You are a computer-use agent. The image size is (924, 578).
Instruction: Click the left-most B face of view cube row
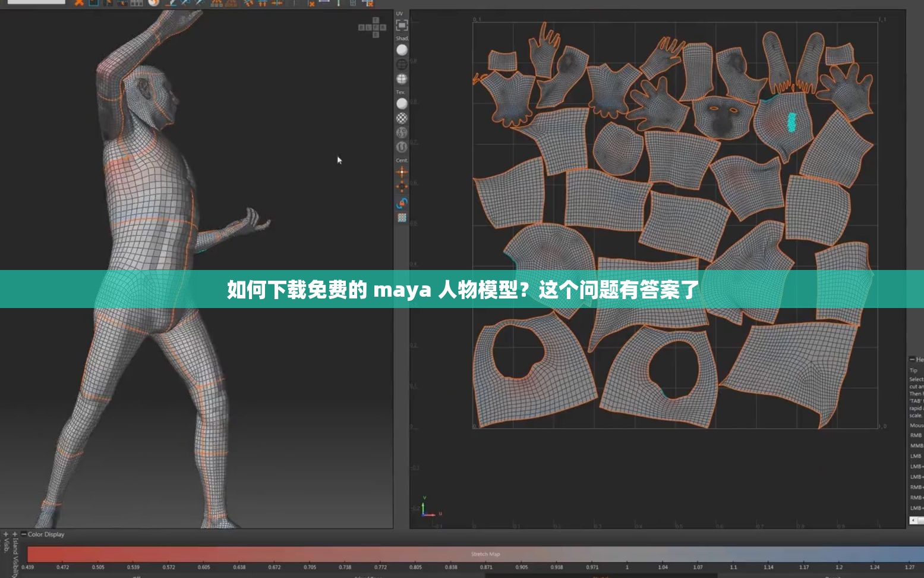[x=361, y=27]
